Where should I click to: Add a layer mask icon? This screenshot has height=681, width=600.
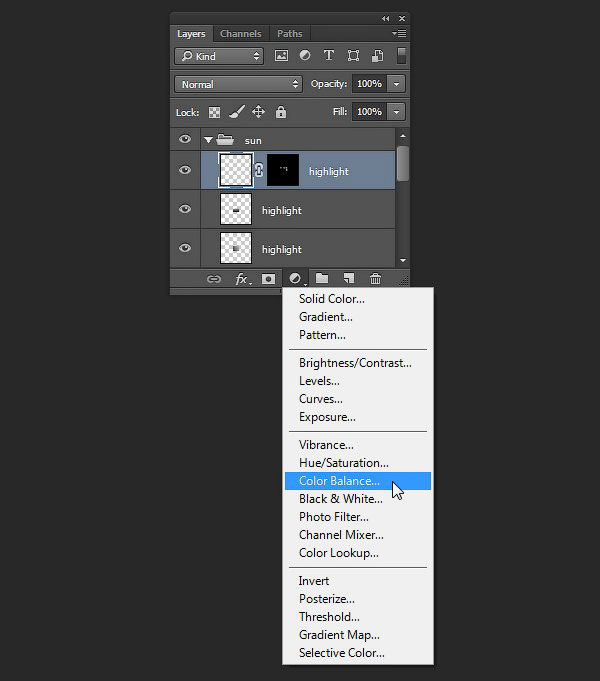pyautogui.click(x=269, y=279)
